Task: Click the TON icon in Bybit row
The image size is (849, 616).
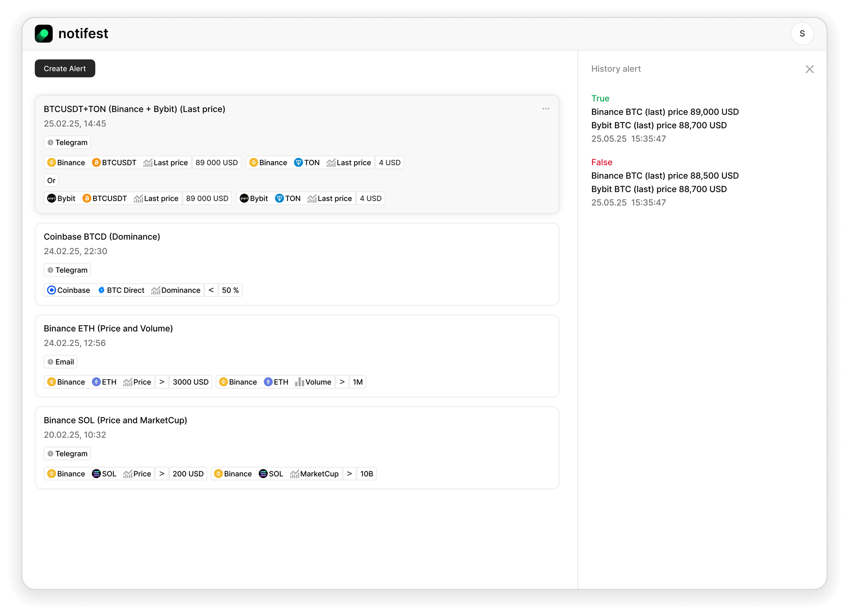Action: [279, 198]
